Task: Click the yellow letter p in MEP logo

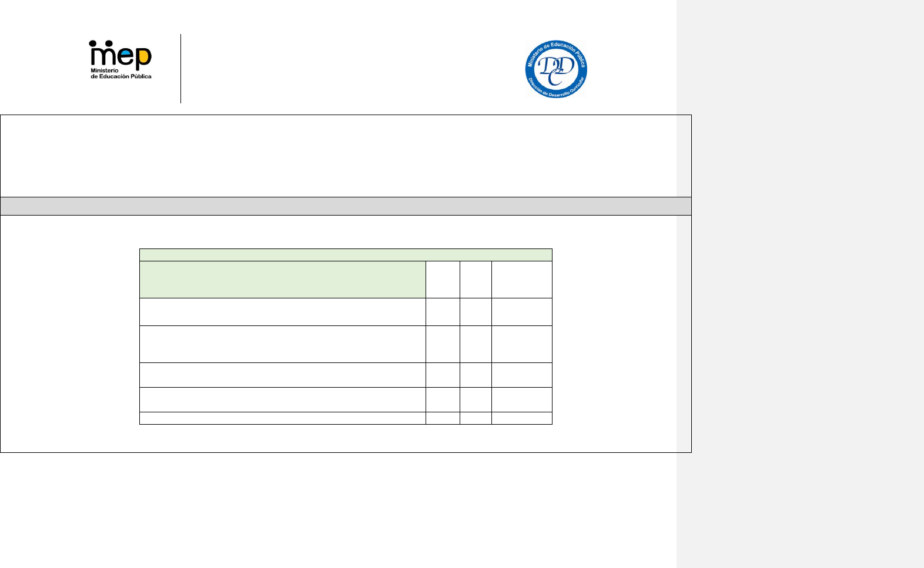Action: pos(143,58)
